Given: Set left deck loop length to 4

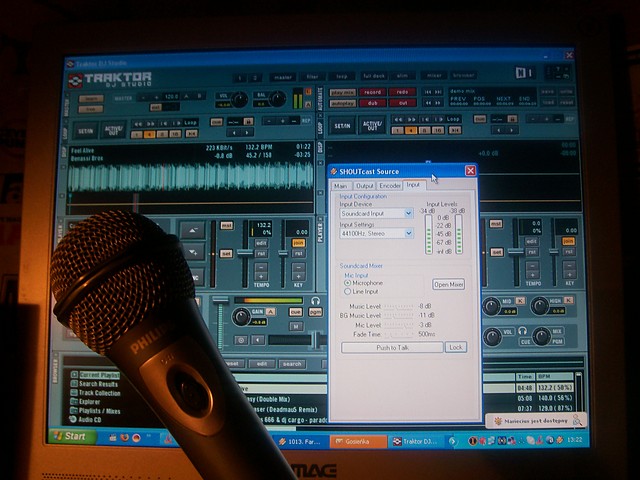Looking at the screenshot, I should click(x=149, y=134).
